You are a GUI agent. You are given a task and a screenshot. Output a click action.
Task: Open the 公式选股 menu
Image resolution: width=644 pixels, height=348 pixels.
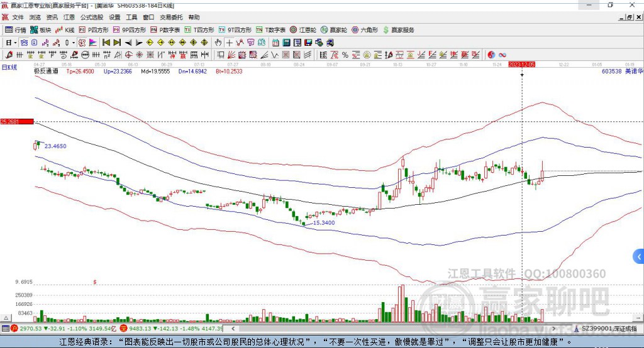(92, 17)
